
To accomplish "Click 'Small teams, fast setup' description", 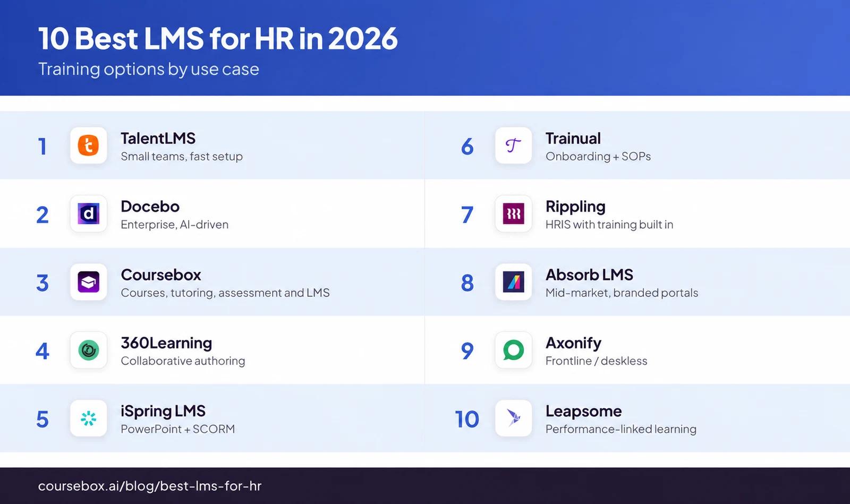I will [x=182, y=157].
